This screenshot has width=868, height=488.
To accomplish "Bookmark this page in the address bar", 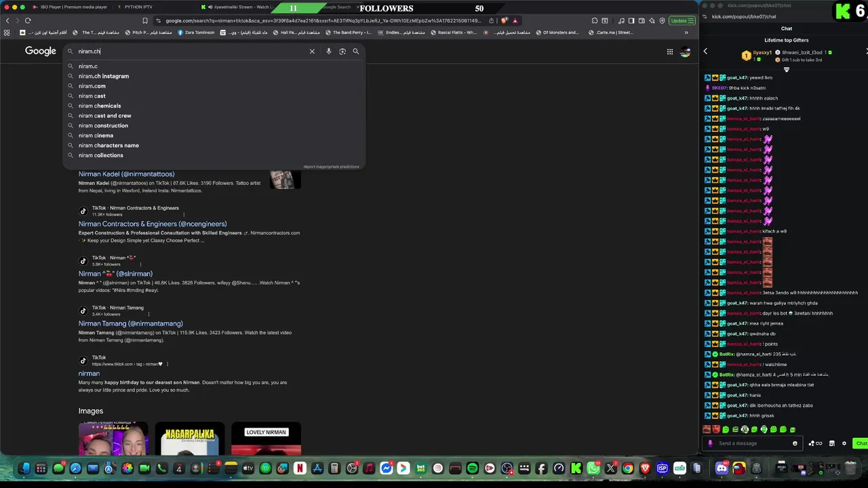I will tap(144, 20).
